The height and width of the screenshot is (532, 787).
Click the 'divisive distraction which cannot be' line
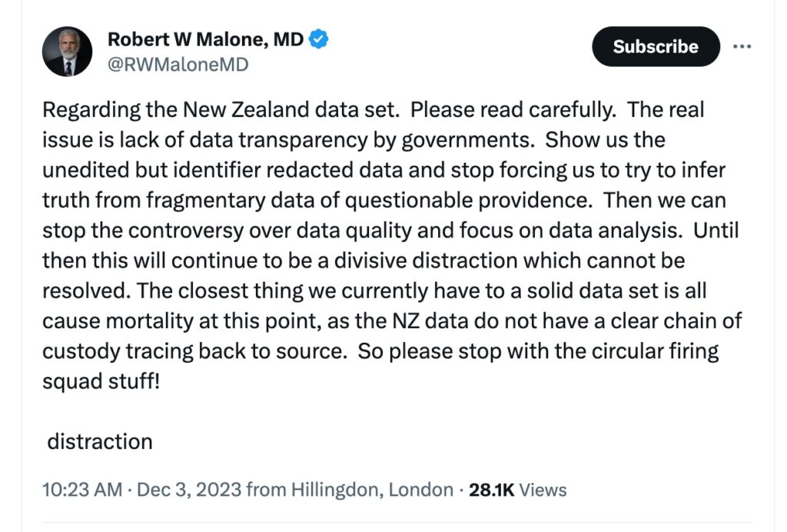[x=363, y=260]
